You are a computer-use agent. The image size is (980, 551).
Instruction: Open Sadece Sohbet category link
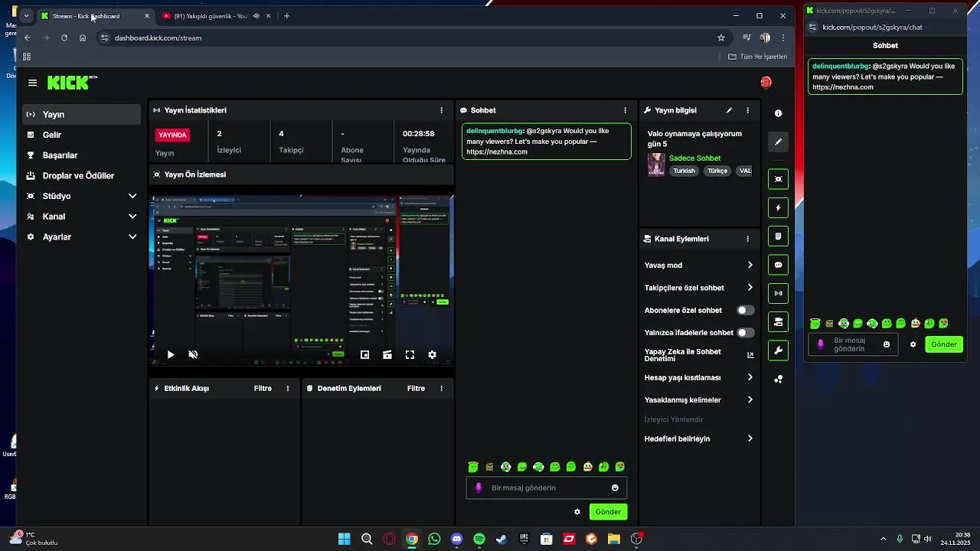(x=694, y=158)
